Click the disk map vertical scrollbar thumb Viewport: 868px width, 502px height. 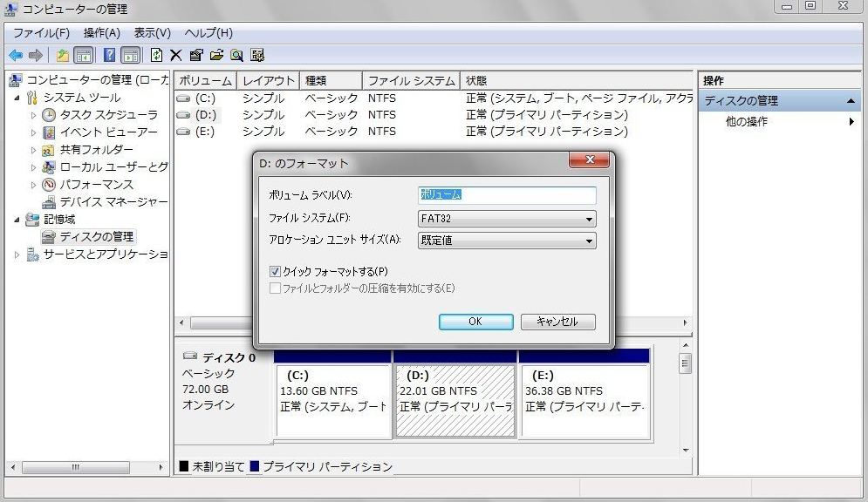(x=686, y=363)
